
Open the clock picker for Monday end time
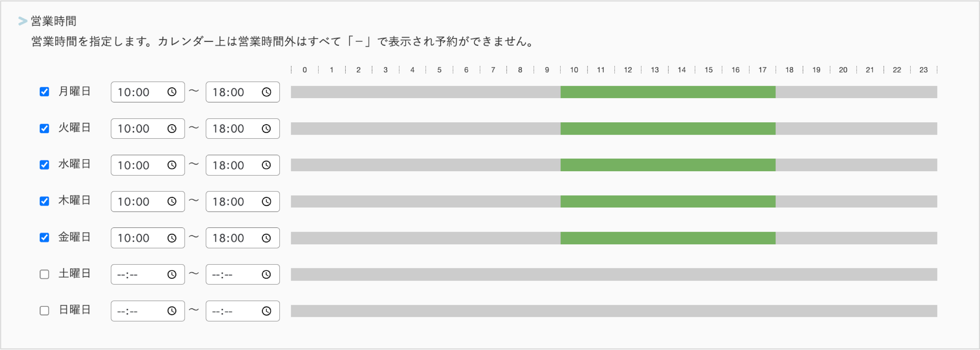coord(267,92)
